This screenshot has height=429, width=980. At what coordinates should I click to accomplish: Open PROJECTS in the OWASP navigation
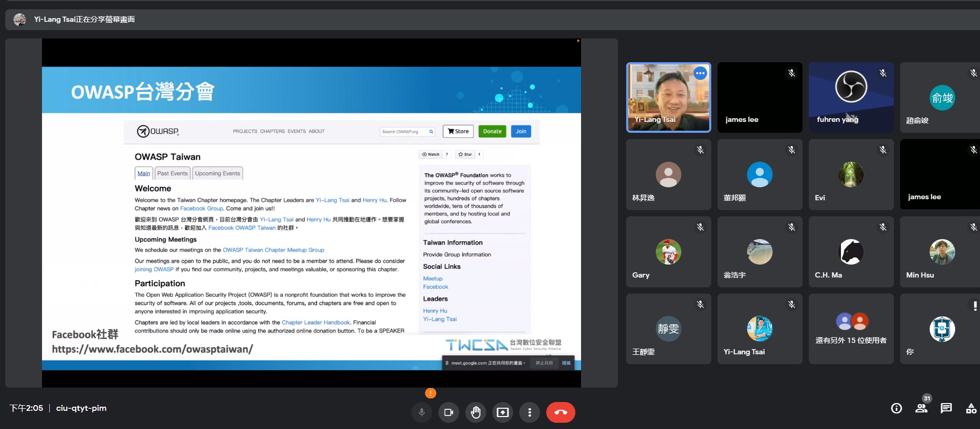click(245, 131)
